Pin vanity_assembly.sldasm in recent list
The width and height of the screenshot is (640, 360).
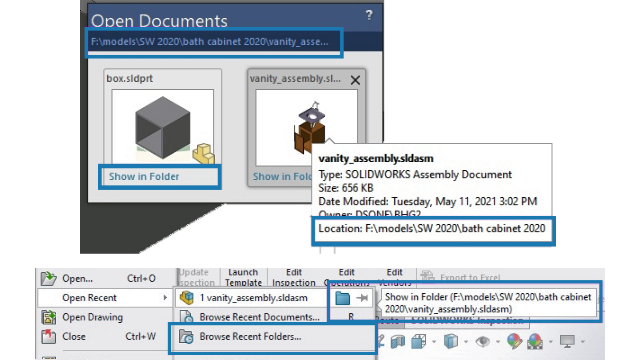tap(362, 298)
